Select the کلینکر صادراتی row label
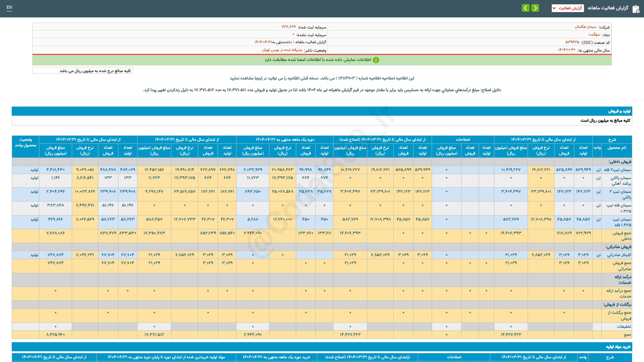This screenshot has height=362, width=644. pos(619,255)
